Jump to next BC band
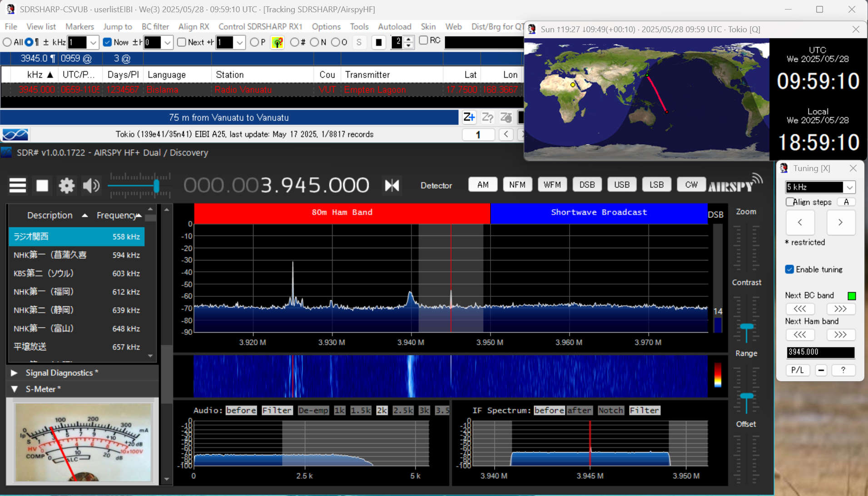The width and height of the screenshot is (868, 496). (840, 309)
